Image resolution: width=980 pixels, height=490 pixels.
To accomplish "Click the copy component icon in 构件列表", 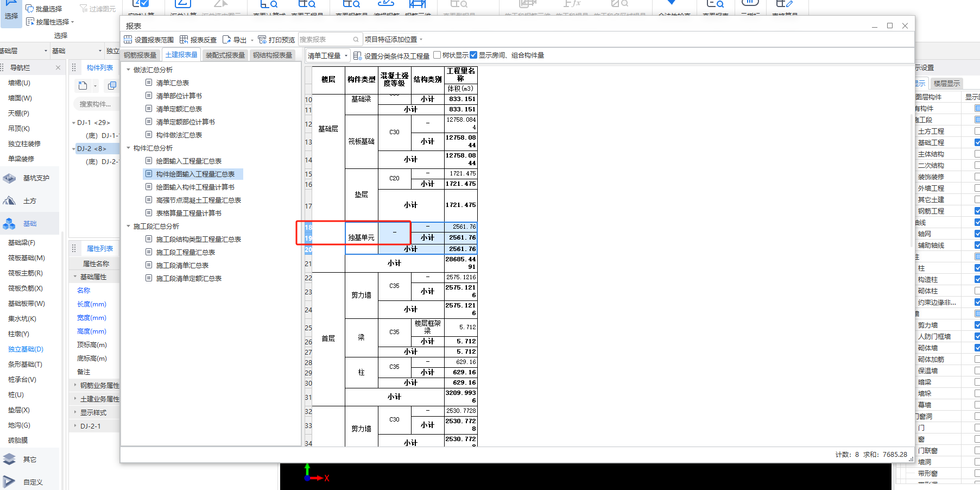I will point(112,85).
